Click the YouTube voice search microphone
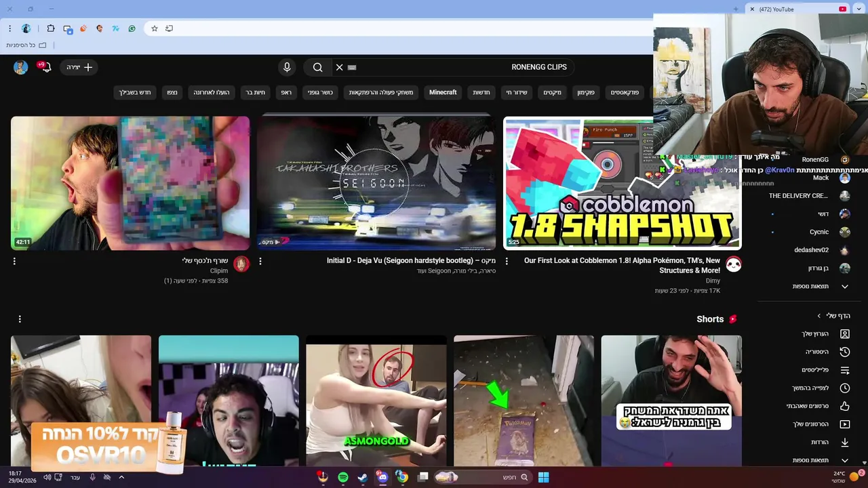Image resolution: width=868 pixels, height=488 pixels. tap(287, 67)
